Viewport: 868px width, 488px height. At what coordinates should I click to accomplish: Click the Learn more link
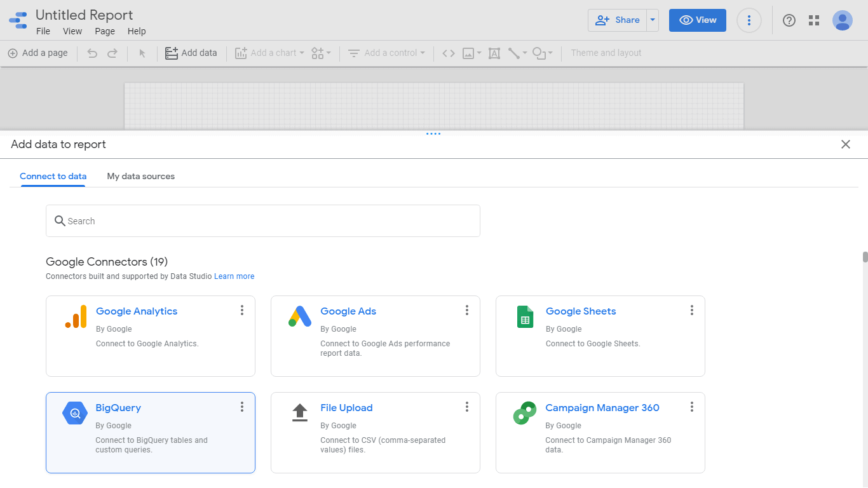(x=234, y=276)
